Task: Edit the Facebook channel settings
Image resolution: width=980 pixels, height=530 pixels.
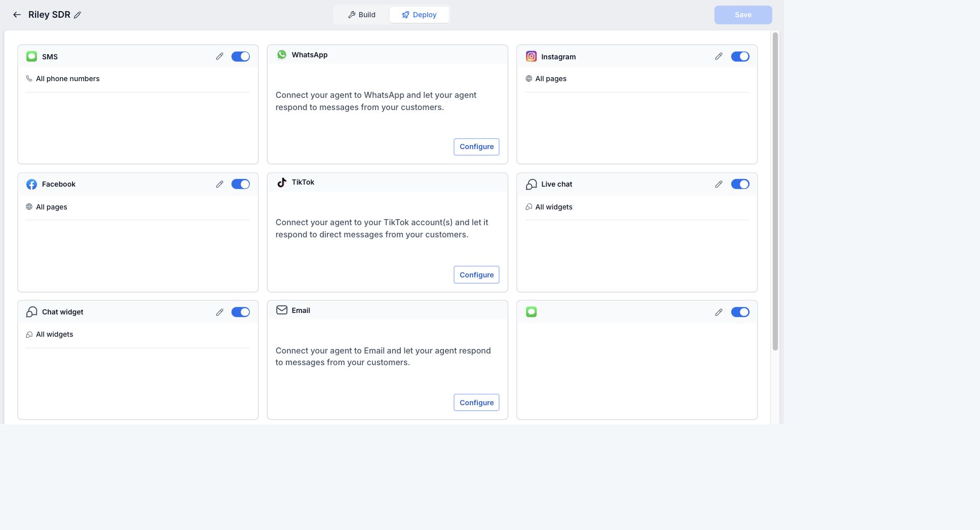Action: [219, 184]
